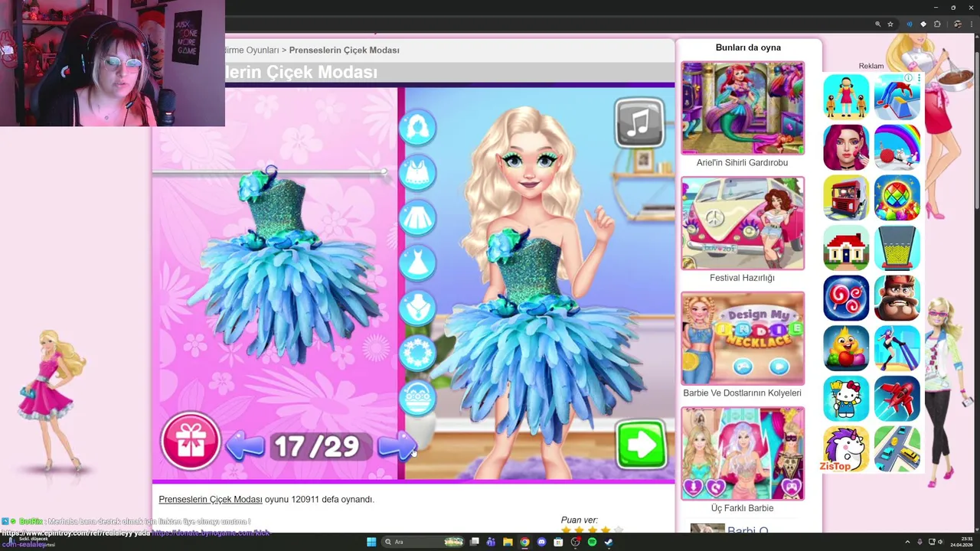Open the pink-haired makeup game ad icon

(846, 147)
